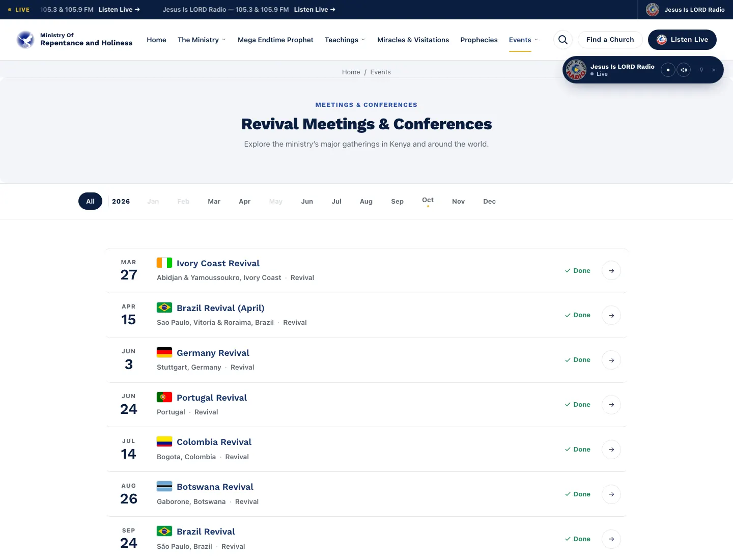
Task: Close the floating radio player
Action: (x=714, y=70)
